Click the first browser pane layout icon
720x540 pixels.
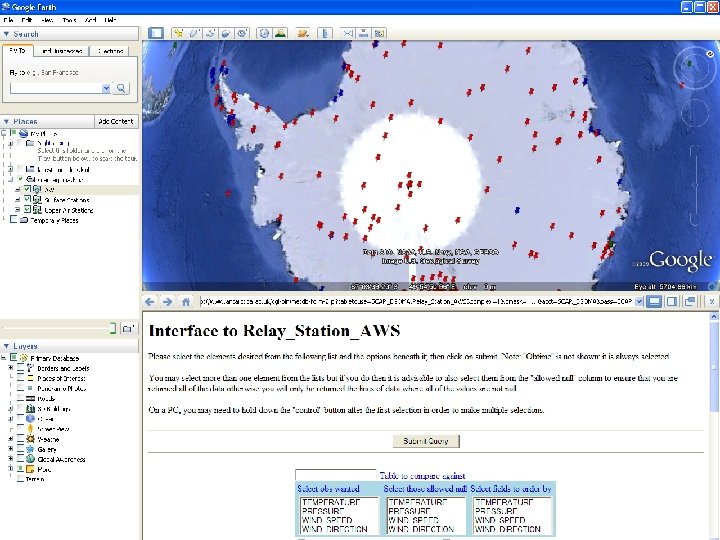pos(654,302)
